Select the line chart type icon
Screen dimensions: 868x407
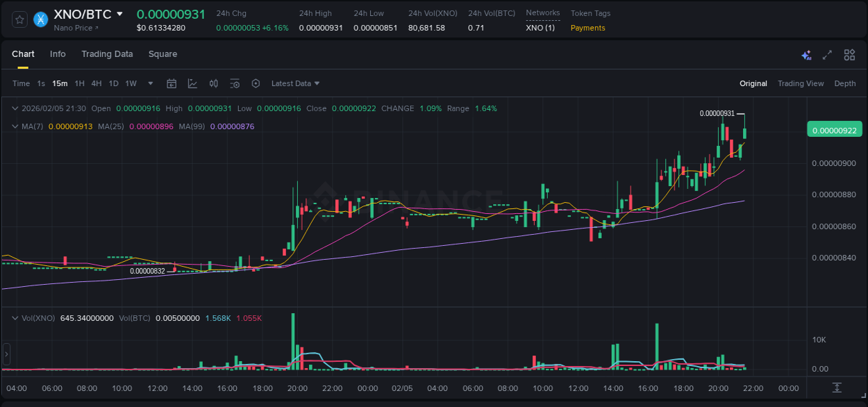point(194,83)
